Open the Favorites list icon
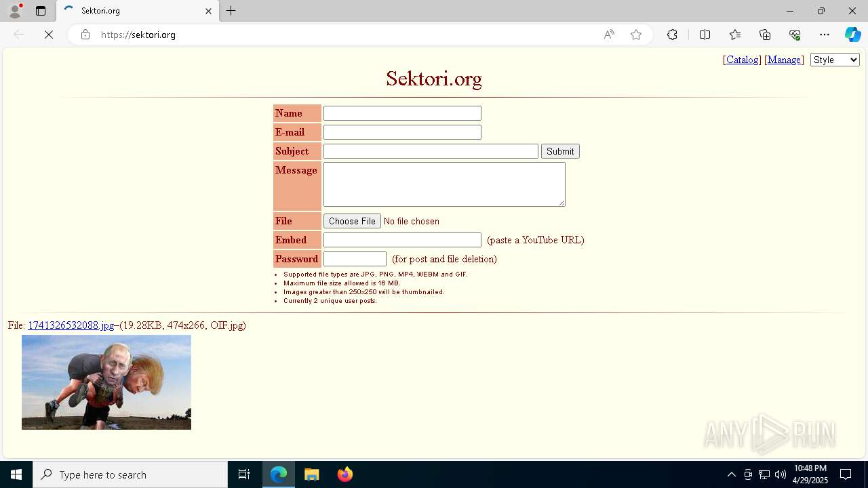Screen dimensions: 868x488 click(735, 35)
